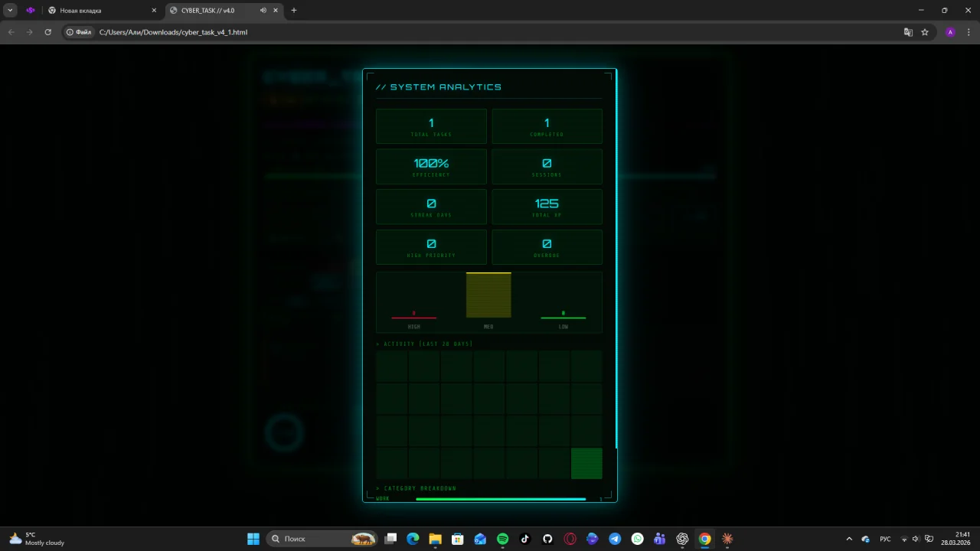Mute the CYBER_TASK tab audio
Screen dimensions: 980x551
263,11
